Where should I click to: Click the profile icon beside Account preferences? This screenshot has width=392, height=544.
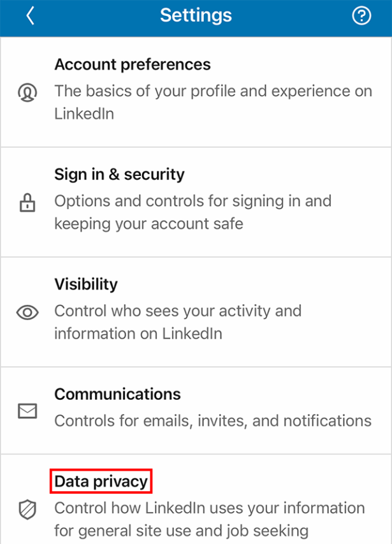(x=27, y=91)
